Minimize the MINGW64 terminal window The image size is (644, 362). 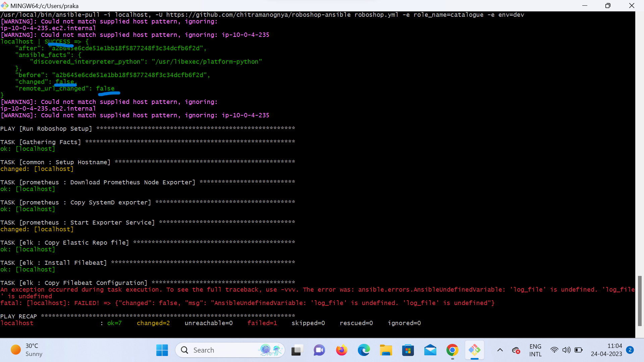click(x=585, y=6)
